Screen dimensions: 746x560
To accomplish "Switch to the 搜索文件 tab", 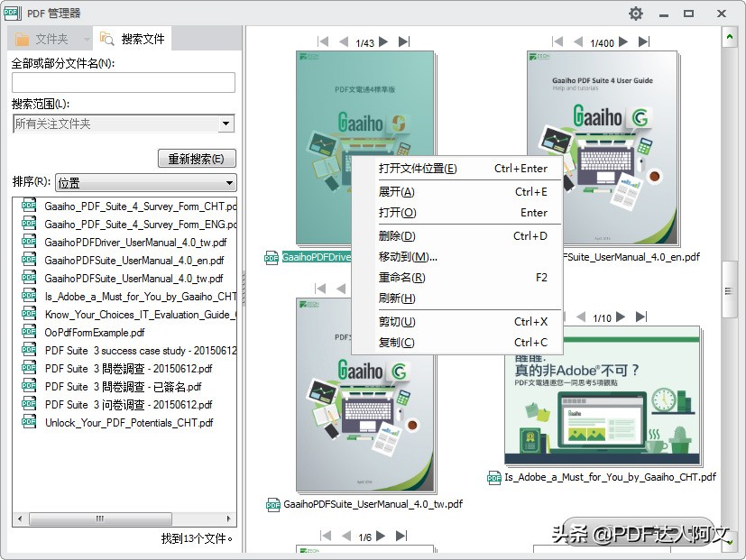I will point(133,39).
